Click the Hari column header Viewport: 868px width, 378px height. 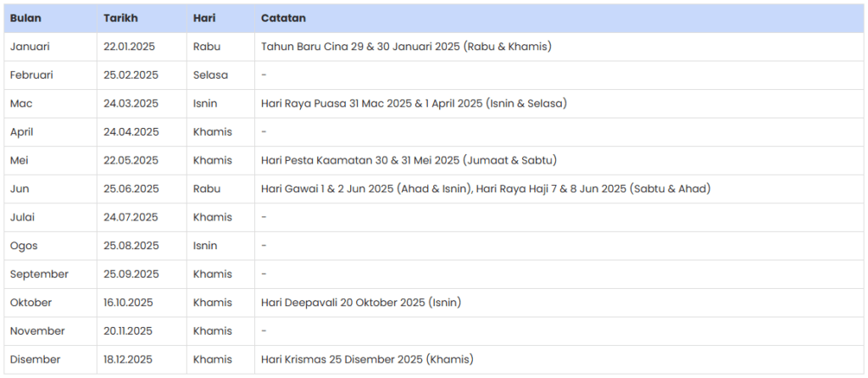point(204,19)
